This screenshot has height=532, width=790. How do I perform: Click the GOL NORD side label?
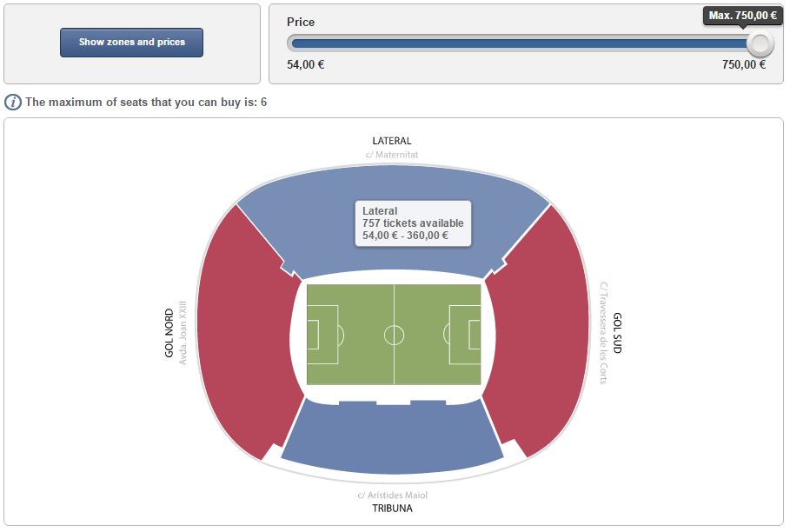point(169,335)
